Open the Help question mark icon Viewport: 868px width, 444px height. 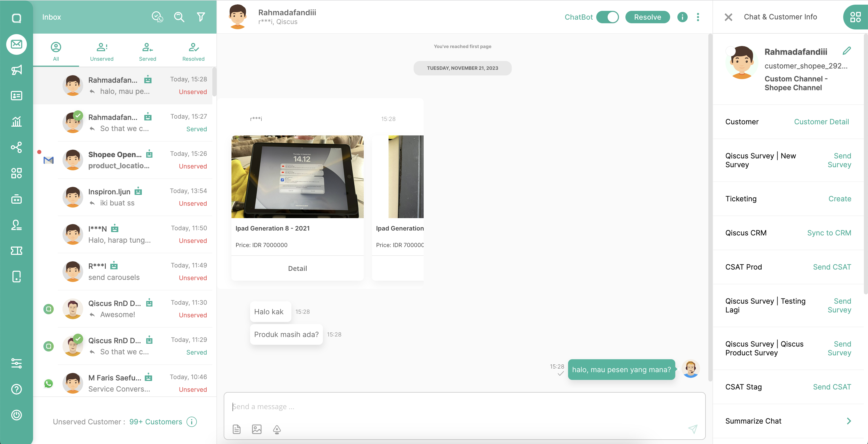click(x=16, y=389)
